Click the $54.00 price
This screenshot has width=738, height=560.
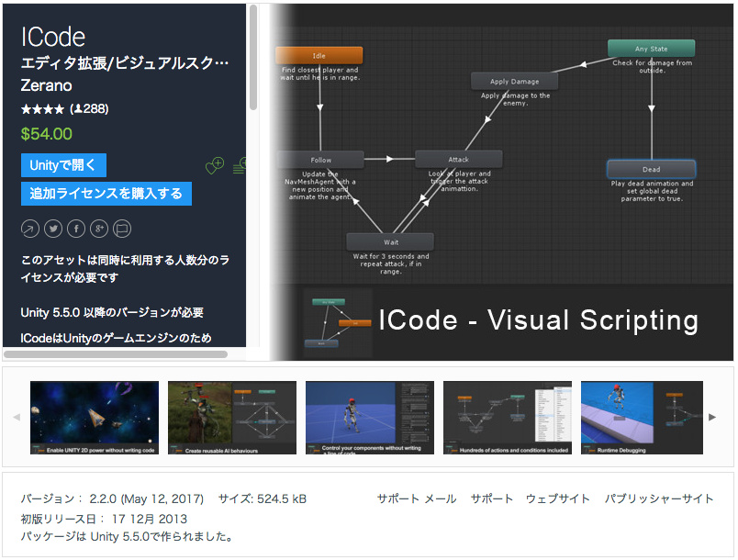pos(46,134)
